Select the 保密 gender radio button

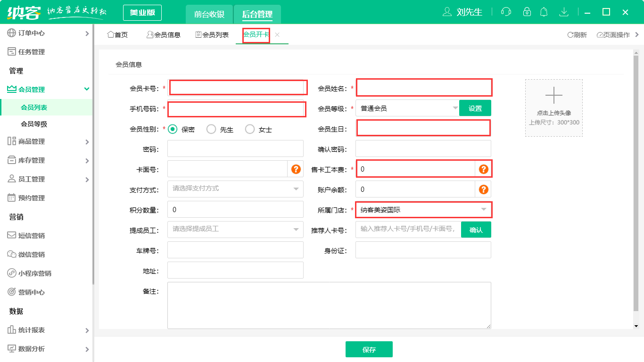coord(173,129)
